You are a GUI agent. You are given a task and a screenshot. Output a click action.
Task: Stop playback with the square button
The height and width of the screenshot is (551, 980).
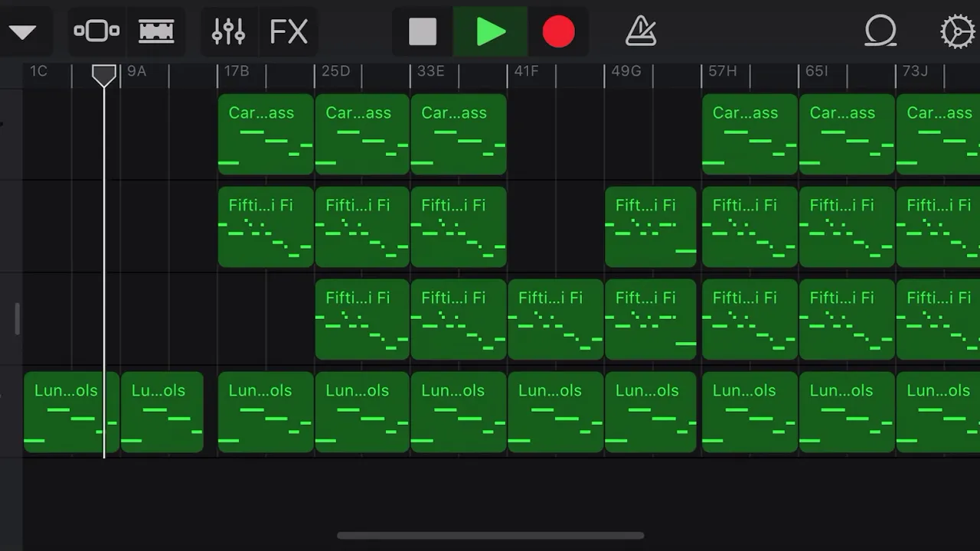coord(423,32)
